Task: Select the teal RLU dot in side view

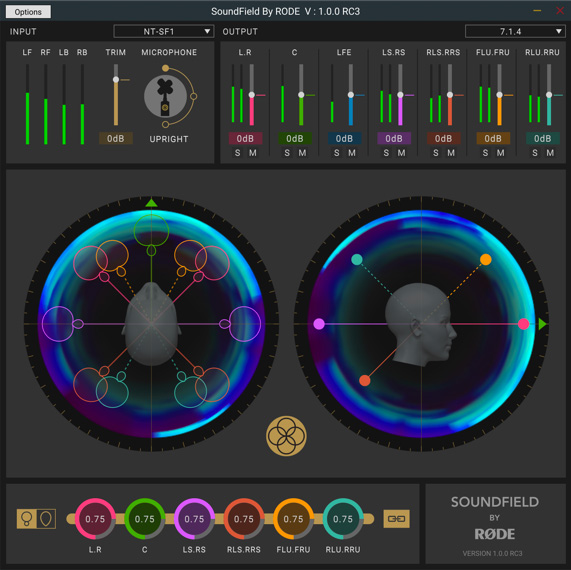Action: (x=357, y=259)
